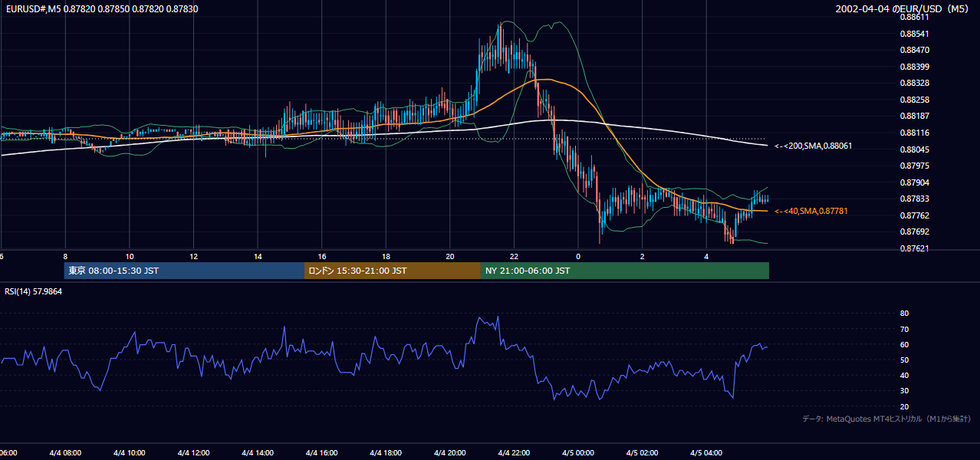Click price axis value 0.88470
This screenshot has width=980, height=460.
[x=915, y=50]
